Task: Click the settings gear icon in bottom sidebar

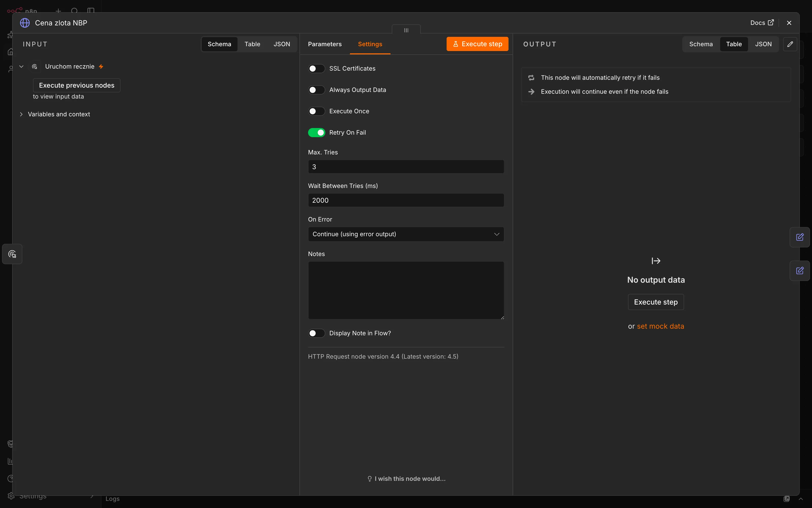Action: tap(11, 496)
